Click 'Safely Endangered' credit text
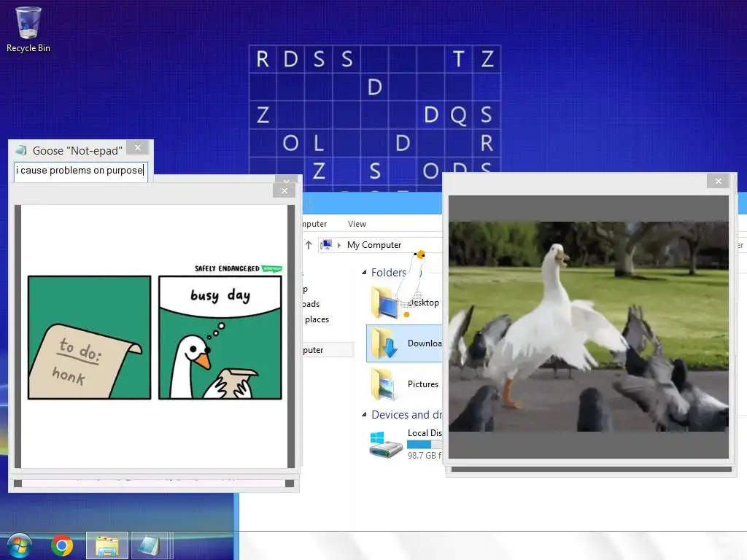 [x=227, y=268]
